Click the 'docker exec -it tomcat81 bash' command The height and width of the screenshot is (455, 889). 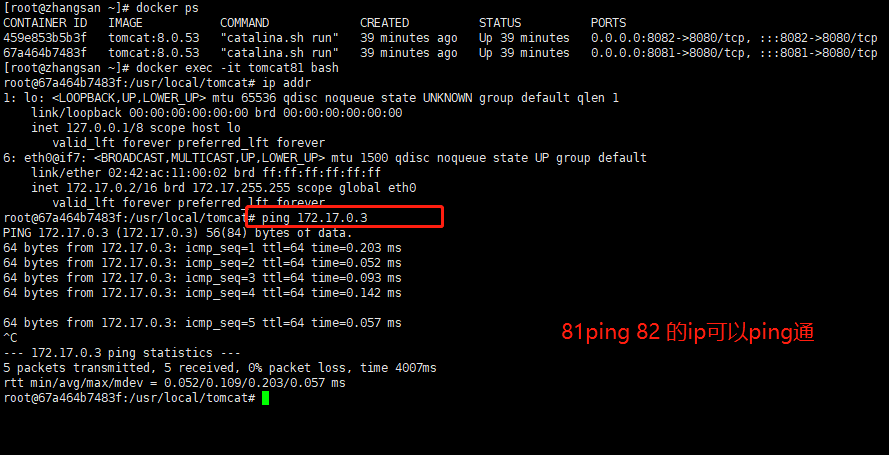(x=237, y=68)
